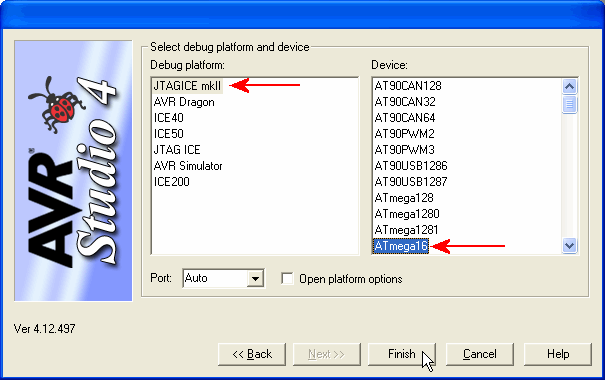
Task: Select AVR Dragon debug platform
Action: 184,102
